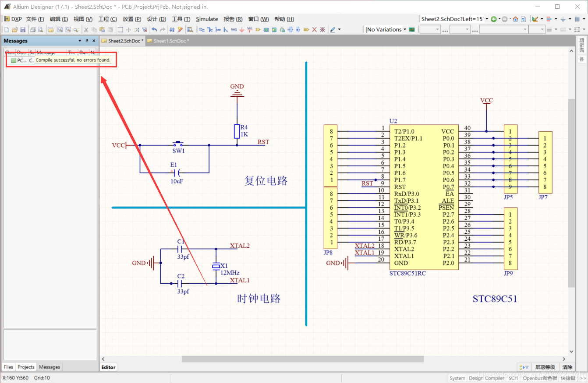Click the Save floppy disk icon
588x383 pixels.
[x=23, y=30]
